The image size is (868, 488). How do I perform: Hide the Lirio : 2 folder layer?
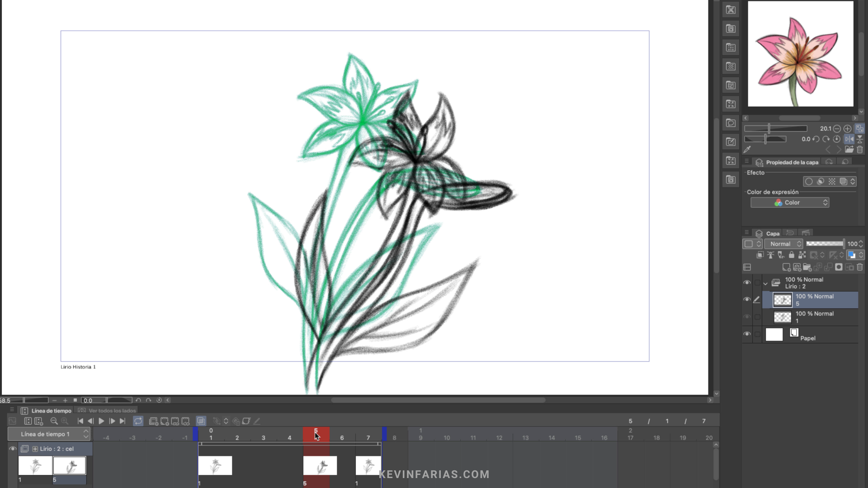(747, 283)
